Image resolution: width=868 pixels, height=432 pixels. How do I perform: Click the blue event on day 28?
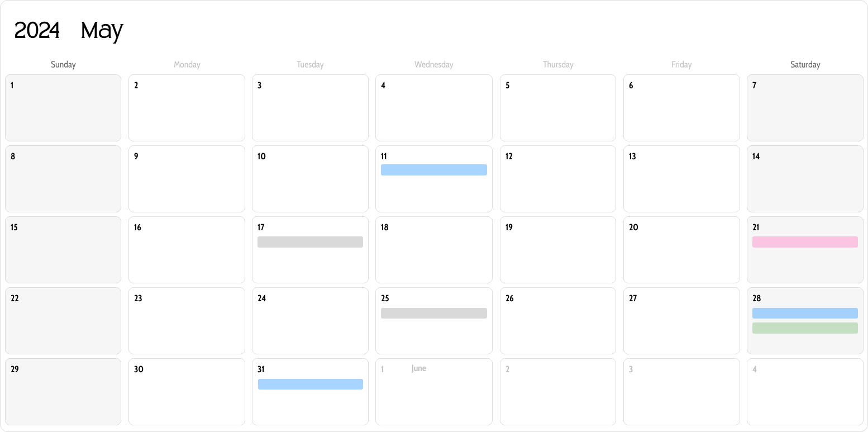coord(805,313)
